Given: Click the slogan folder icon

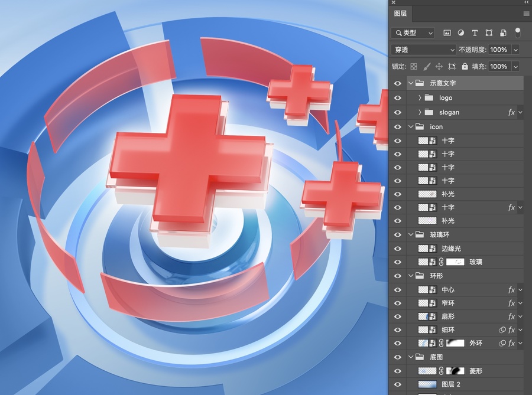Looking at the screenshot, I should coord(429,112).
